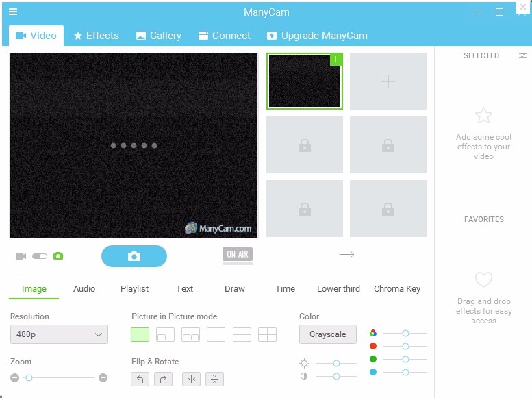Open the Connect tab
Image resolution: width=532 pixels, height=398 pixels.
tap(225, 36)
